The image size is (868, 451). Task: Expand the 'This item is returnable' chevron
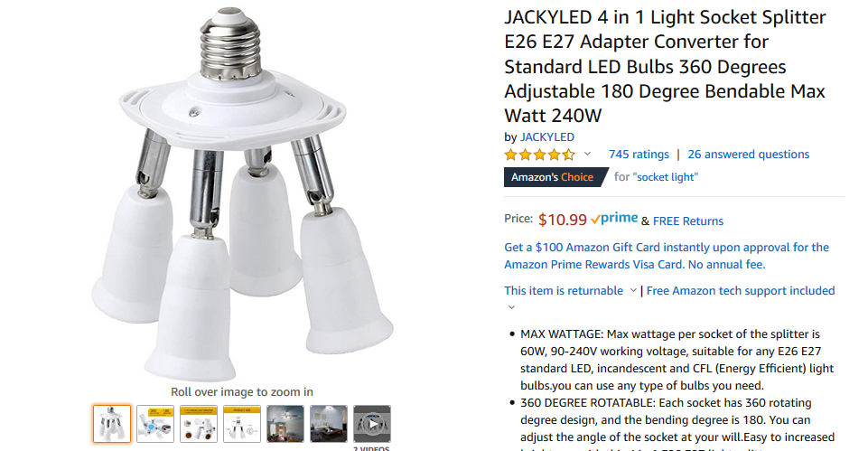point(633,290)
